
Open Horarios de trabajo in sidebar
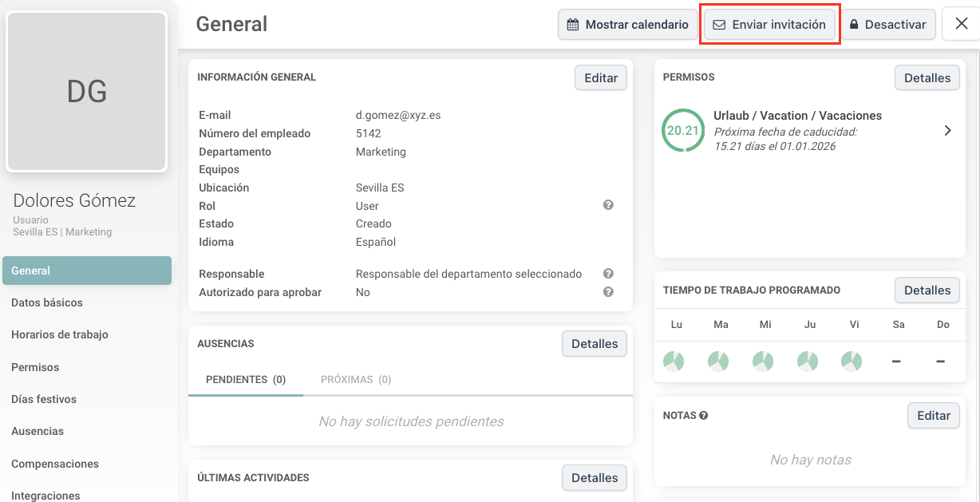(x=60, y=334)
